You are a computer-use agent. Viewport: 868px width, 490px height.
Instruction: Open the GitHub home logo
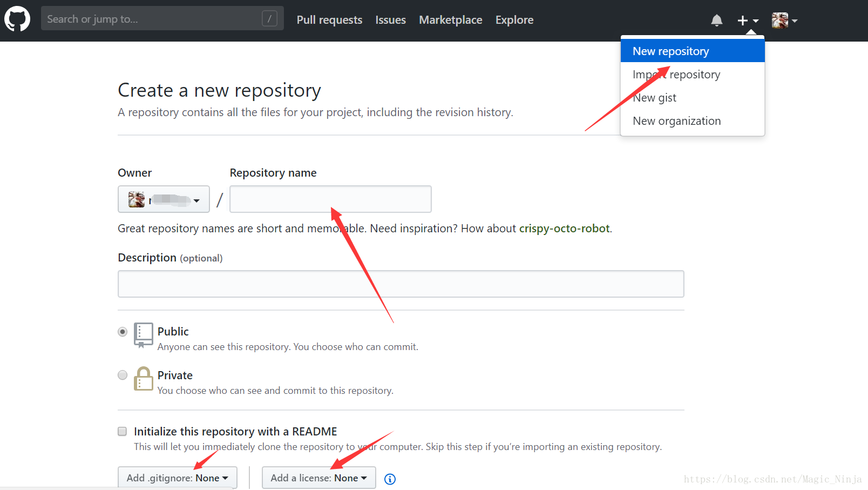(x=17, y=19)
